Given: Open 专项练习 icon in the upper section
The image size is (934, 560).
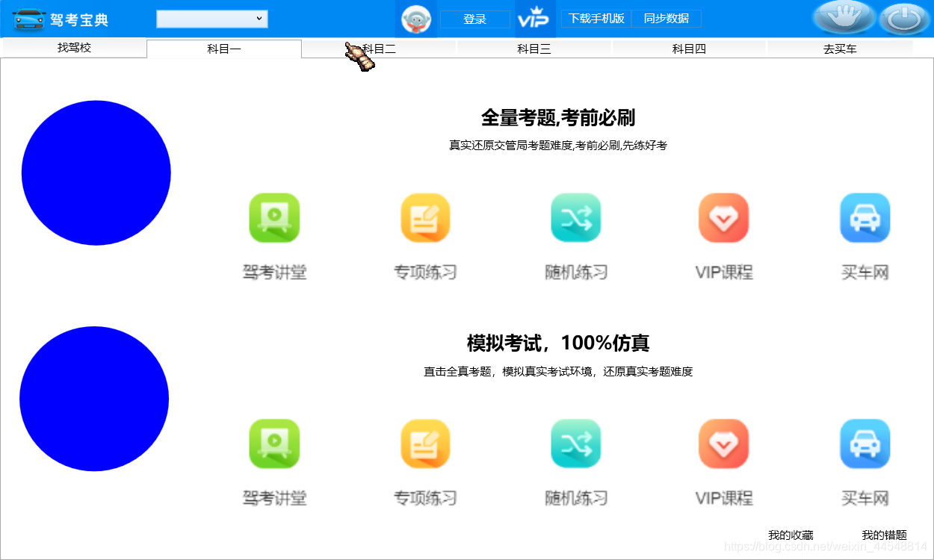Looking at the screenshot, I should 425,218.
